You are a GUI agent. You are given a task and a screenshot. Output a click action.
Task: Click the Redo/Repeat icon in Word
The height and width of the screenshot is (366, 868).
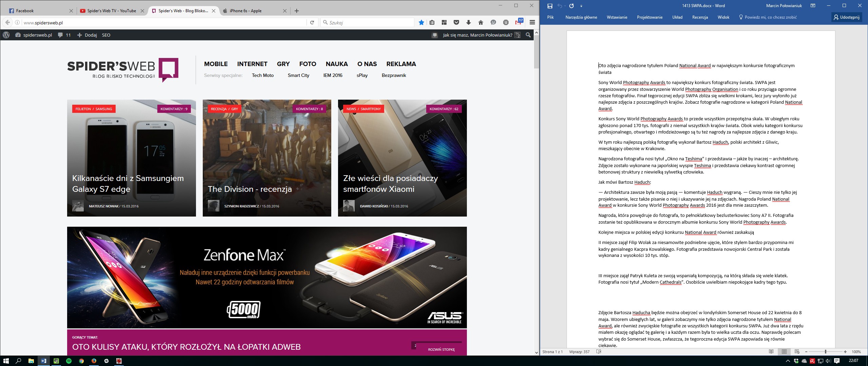coord(571,6)
